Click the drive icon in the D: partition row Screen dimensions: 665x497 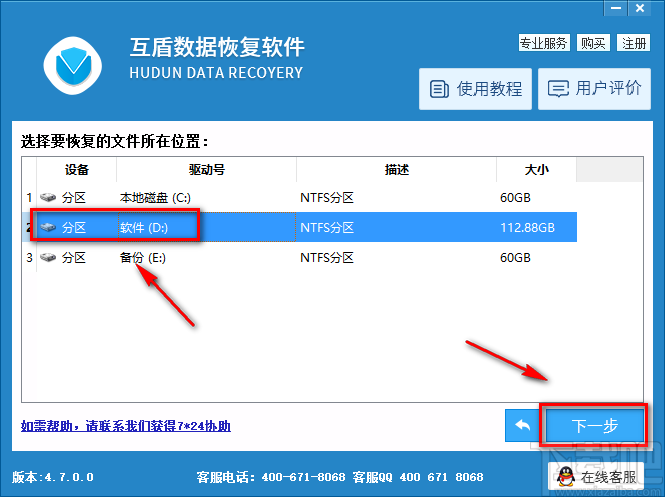tap(48, 228)
